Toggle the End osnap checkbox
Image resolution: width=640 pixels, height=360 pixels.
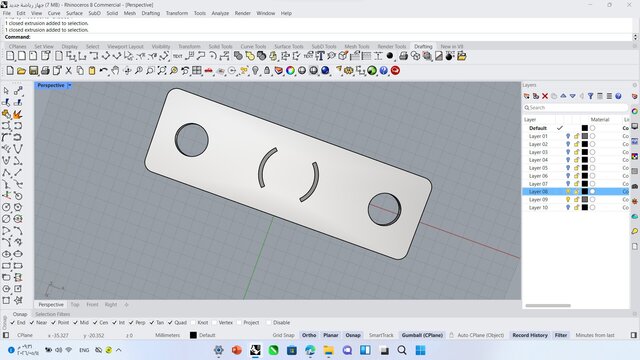pyautogui.click(x=12, y=322)
